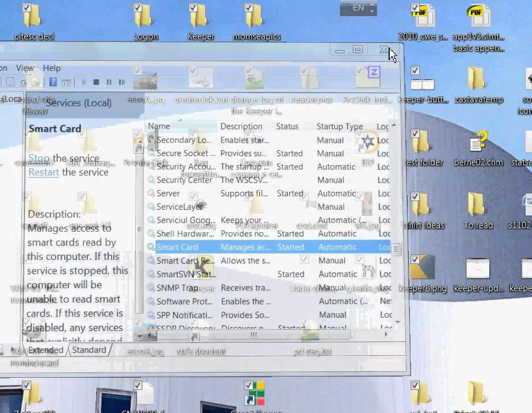Click the Restart Service toolbar icon
The image size is (532, 413).
(122, 83)
